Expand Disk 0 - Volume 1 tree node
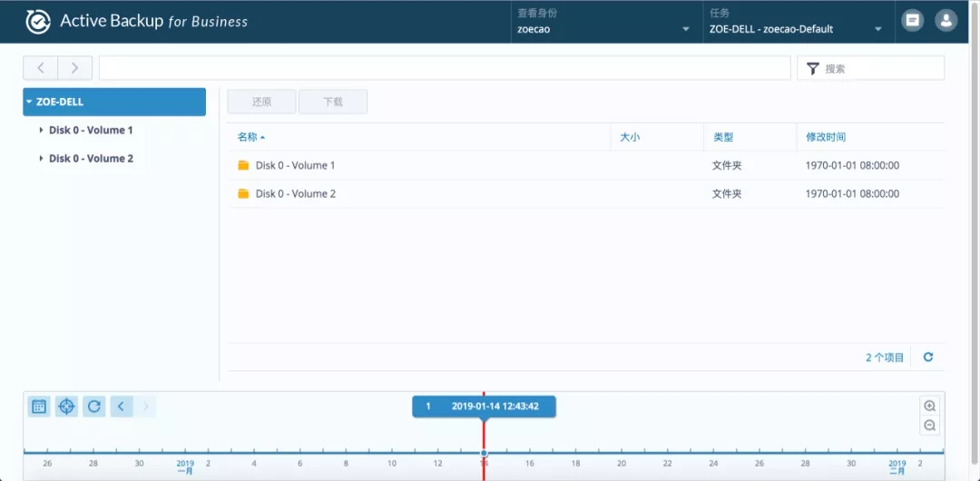The width and height of the screenshot is (980, 481). click(x=42, y=130)
